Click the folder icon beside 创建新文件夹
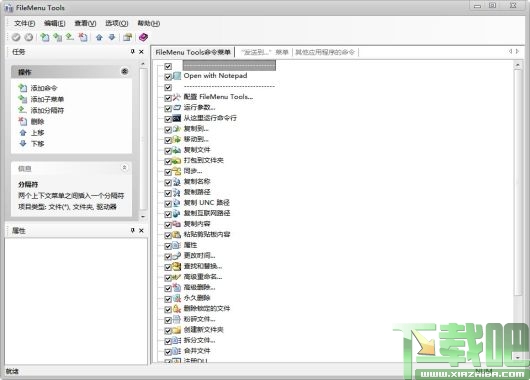The width and height of the screenshot is (530, 380). pyautogui.click(x=177, y=330)
